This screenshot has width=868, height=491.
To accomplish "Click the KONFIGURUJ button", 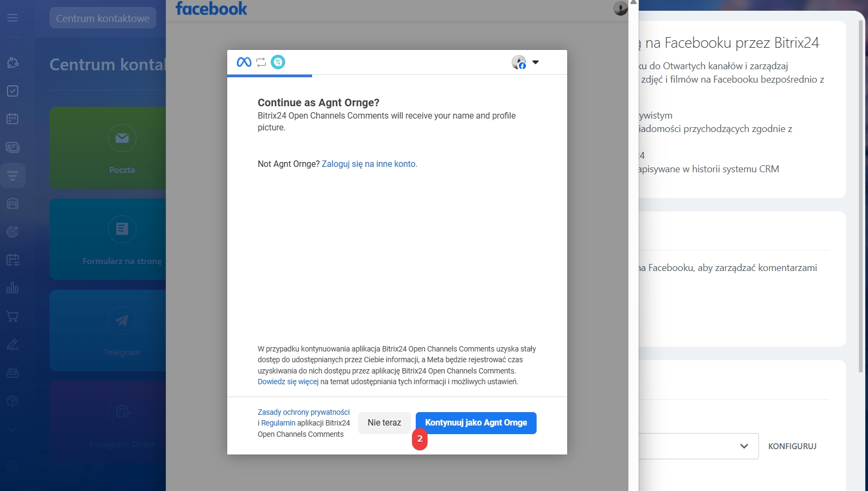I will pos(792,446).
